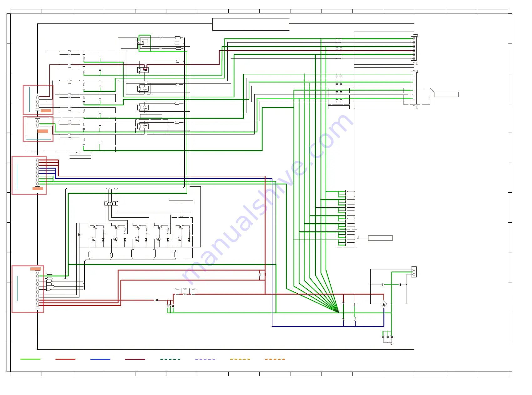Click the ten-pin connector in the third pink box
Image resolution: width=532 pixels, height=395 pixels.
click(38, 172)
